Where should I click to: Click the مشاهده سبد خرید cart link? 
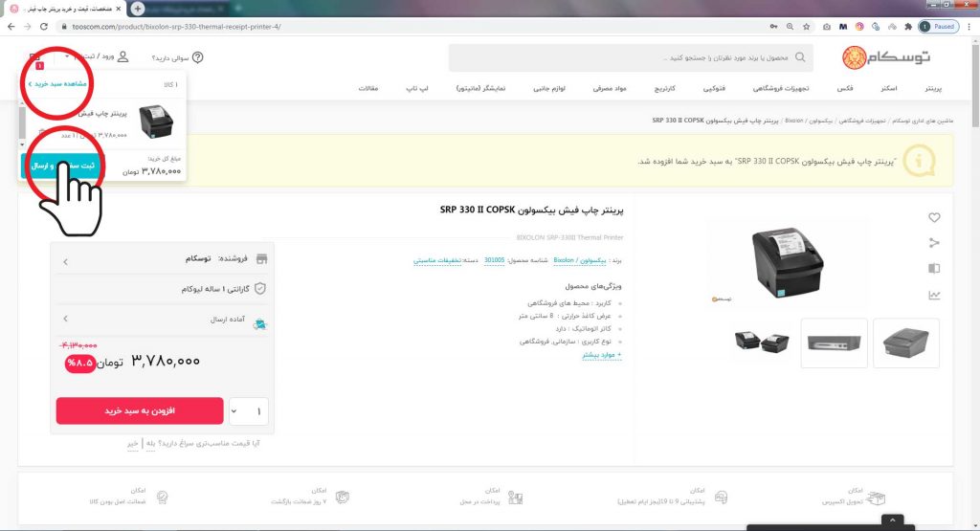click(x=57, y=83)
